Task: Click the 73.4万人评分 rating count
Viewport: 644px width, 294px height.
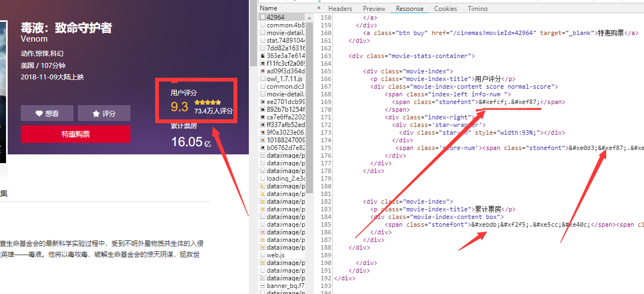Action: coord(214,111)
